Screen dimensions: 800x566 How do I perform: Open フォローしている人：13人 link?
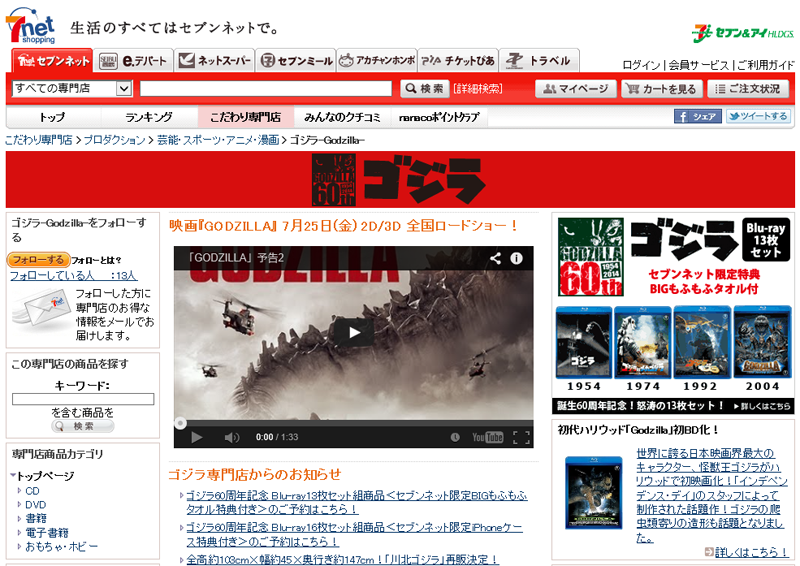coord(73,276)
